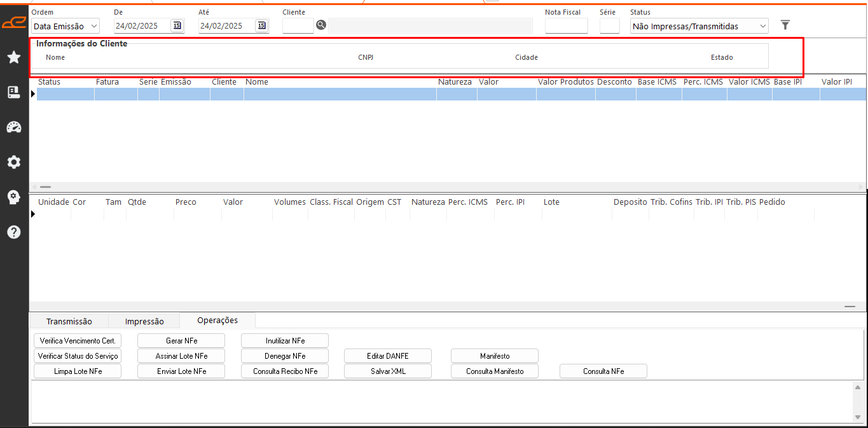Click the invoice grid horizontal scrollbar
Viewport: 868px width, 428px height.
pos(445,187)
